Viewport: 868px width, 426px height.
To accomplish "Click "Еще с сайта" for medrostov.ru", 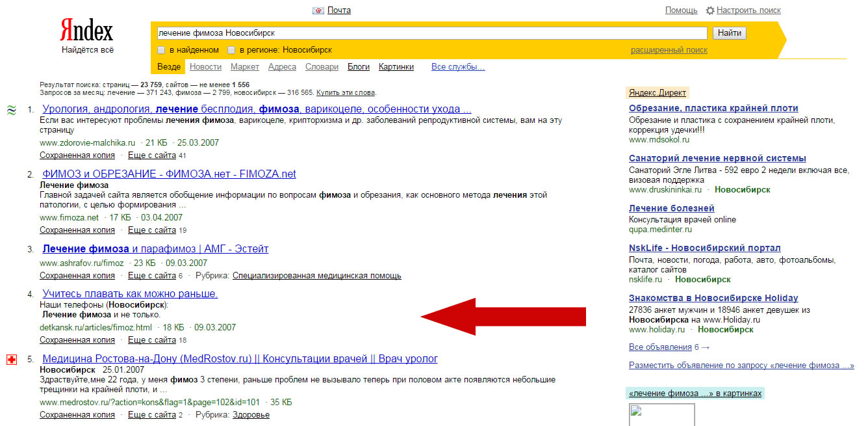I will click(152, 415).
